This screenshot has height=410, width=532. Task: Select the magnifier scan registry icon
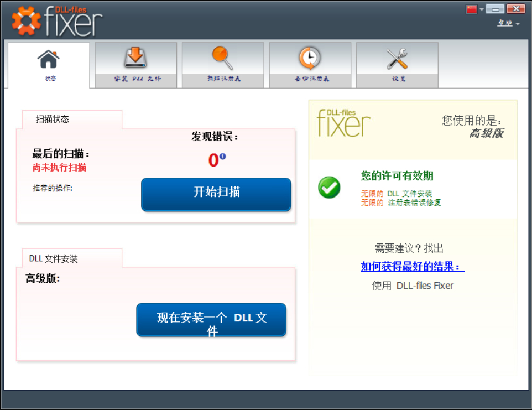click(222, 58)
